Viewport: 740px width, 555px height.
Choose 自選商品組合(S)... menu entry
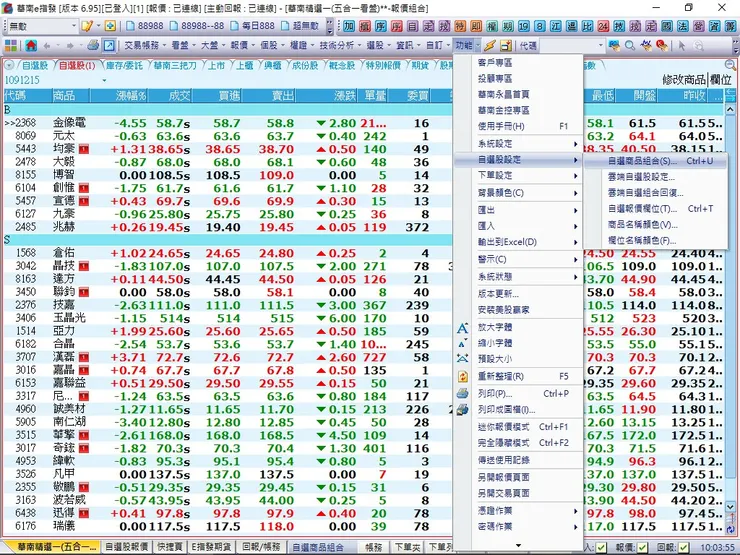(656, 161)
